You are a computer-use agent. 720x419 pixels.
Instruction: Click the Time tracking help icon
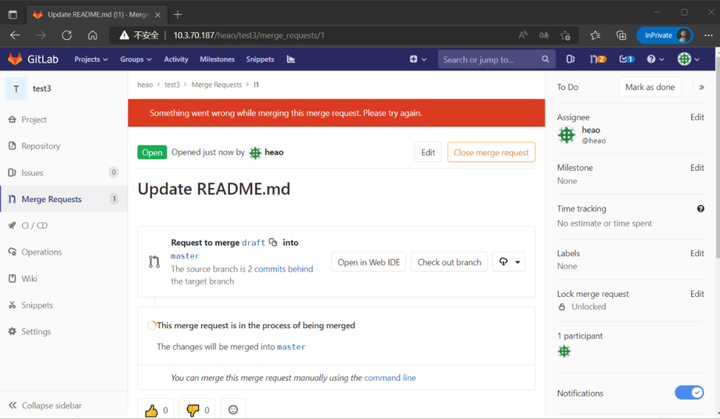(700, 209)
